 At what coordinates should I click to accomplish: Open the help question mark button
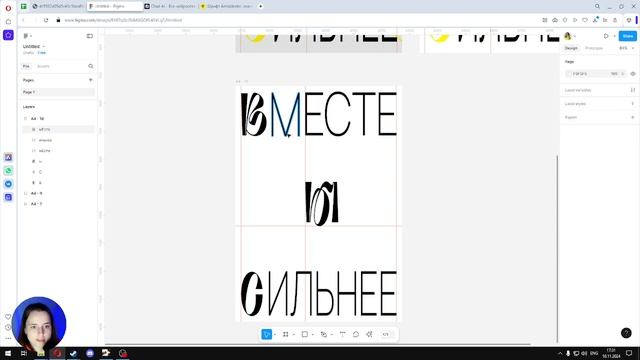point(626,333)
